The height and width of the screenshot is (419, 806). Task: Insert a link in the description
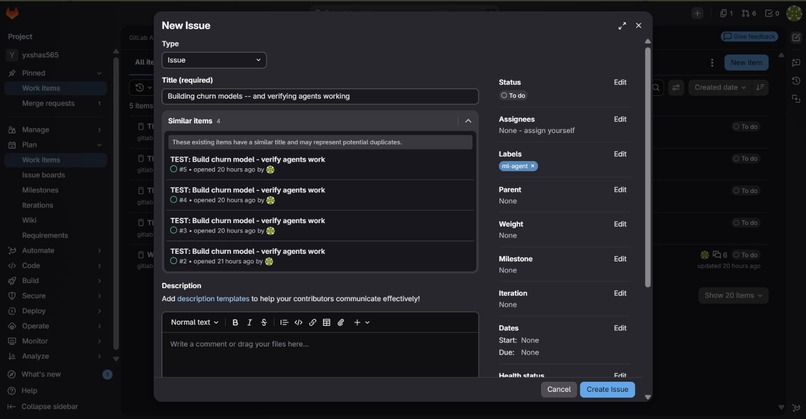click(313, 322)
